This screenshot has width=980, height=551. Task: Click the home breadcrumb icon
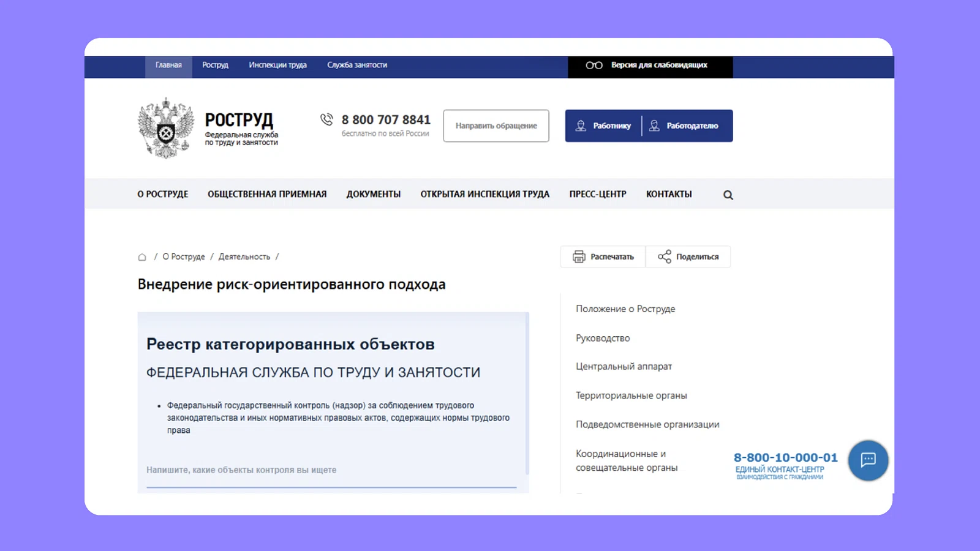pos(142,257)
